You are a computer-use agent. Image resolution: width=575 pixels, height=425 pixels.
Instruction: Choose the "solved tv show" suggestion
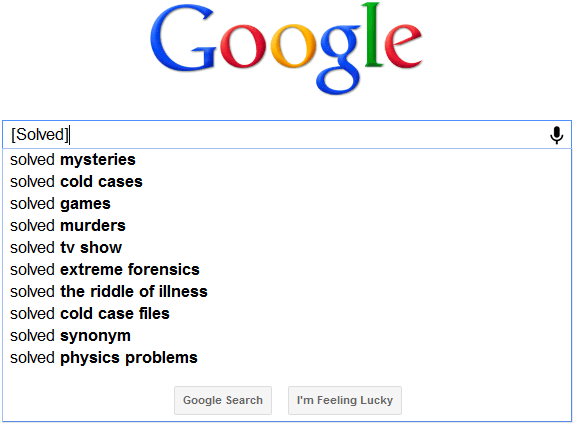287,248
